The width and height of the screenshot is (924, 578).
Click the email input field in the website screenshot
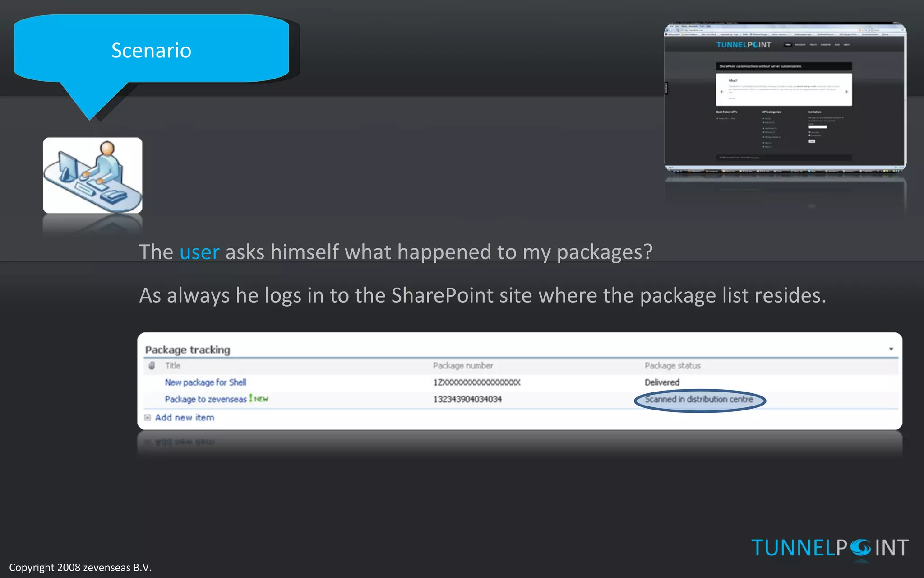click(x=818, y=127)
